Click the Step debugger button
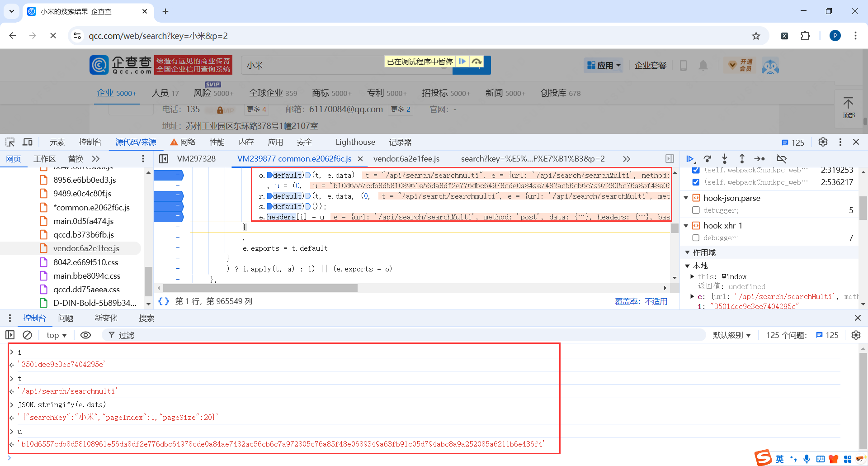The height and width of the screenshot is (466, 868). pyautogui.click(x=759, y=159)
